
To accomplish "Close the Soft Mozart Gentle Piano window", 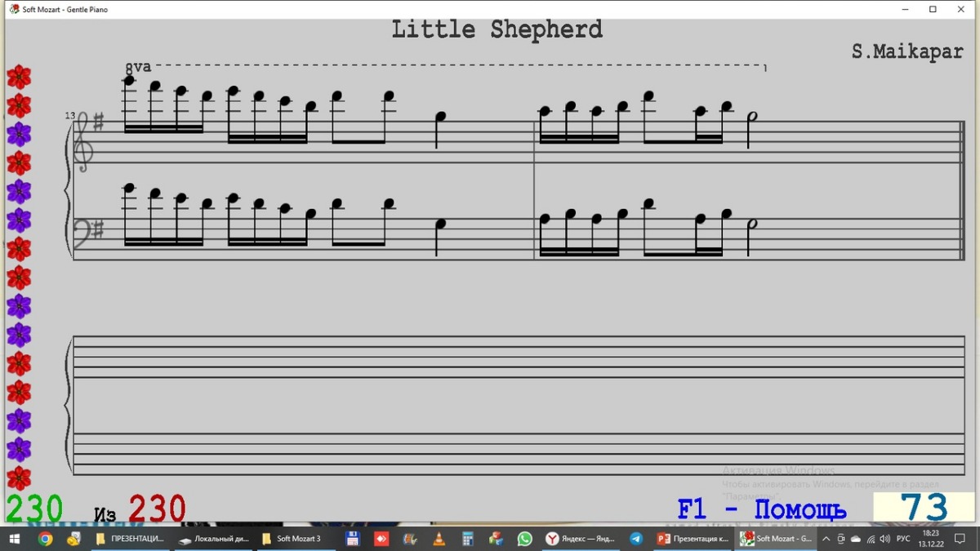I will [x=961, y=9].
